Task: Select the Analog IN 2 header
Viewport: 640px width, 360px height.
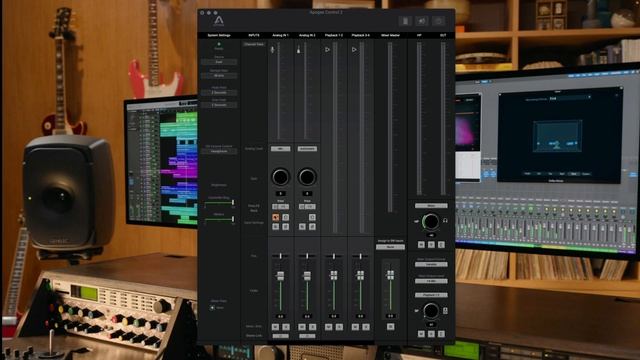Action: (307, 36)
